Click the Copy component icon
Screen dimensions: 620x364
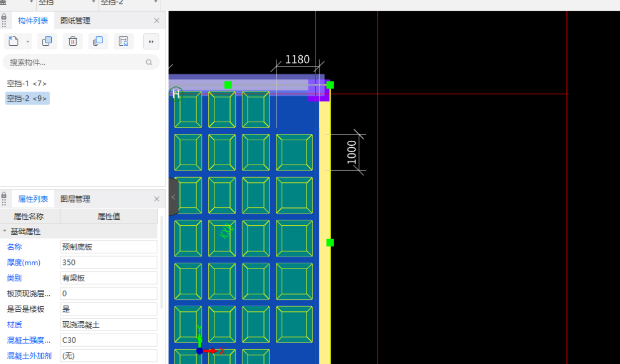[47, 41]
